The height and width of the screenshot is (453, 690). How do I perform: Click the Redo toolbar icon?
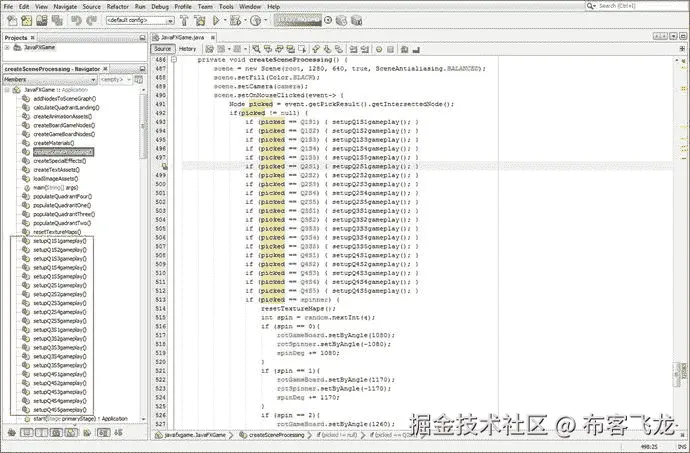[x=91, y=20]
